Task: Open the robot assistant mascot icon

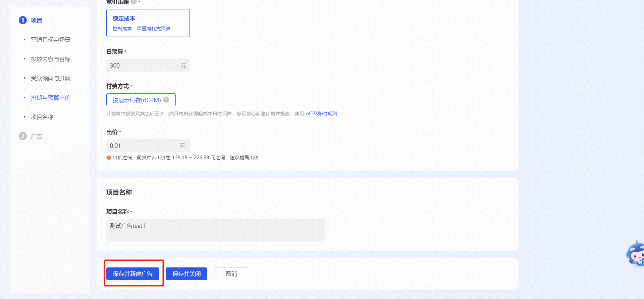Action: (x=635, y=253)
